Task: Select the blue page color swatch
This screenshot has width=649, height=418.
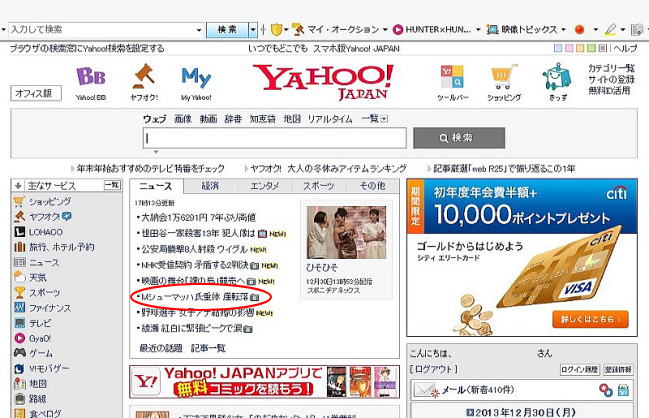Action: [558, 48]
